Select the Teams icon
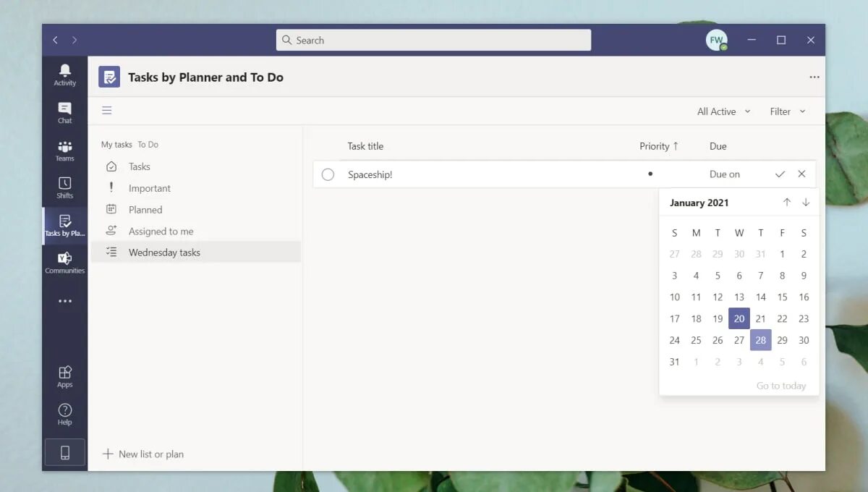 click(64, 150)
